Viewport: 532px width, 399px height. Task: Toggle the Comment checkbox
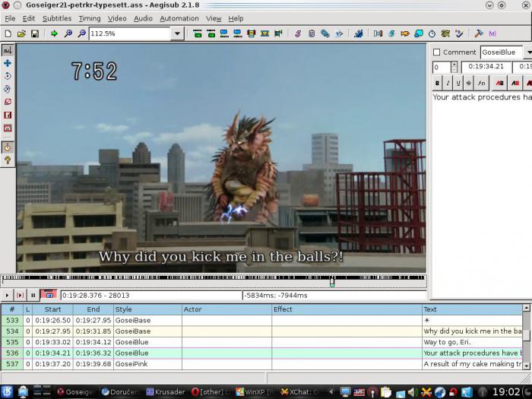437,52
